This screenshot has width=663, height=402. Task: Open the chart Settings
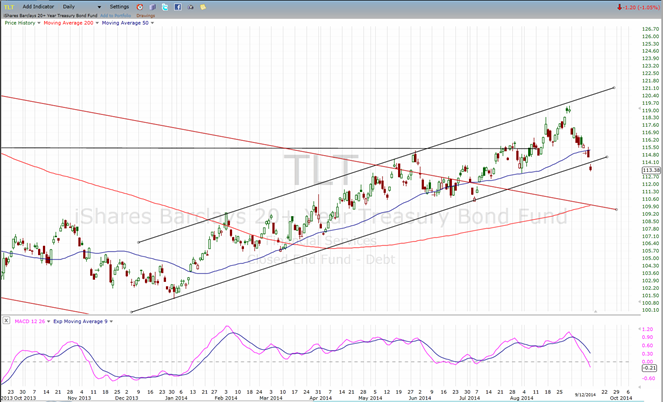coord(119,7)
